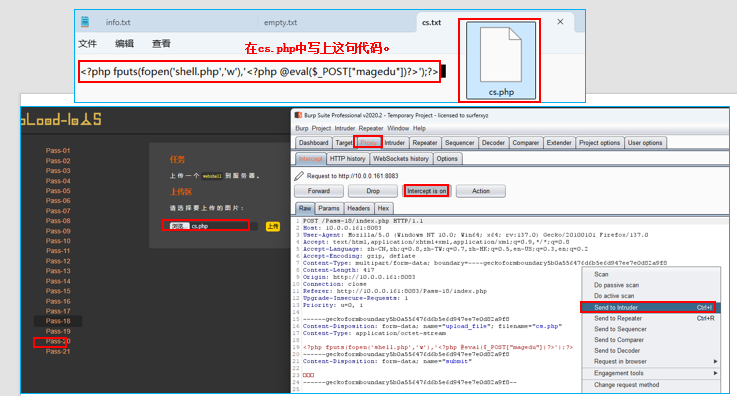Choose Send to Comparer in context menu
The image size is (737, 396).
[x=651, y=340]
